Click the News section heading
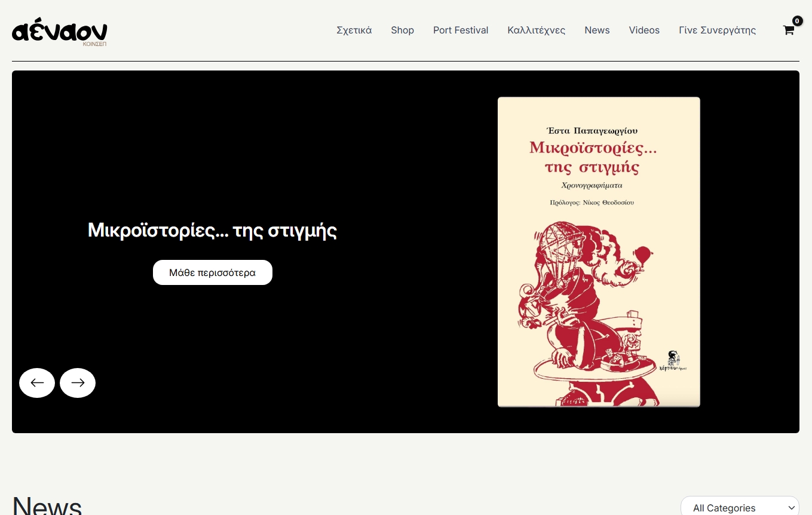The width and height of the screenshot is (812, 515). [47, 505]
